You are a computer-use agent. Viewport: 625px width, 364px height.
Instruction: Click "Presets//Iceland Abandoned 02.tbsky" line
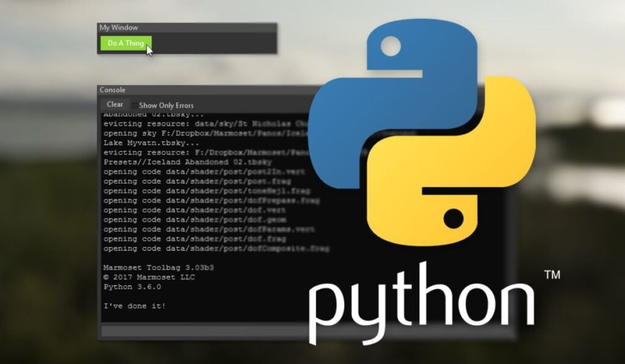point(187,162)
